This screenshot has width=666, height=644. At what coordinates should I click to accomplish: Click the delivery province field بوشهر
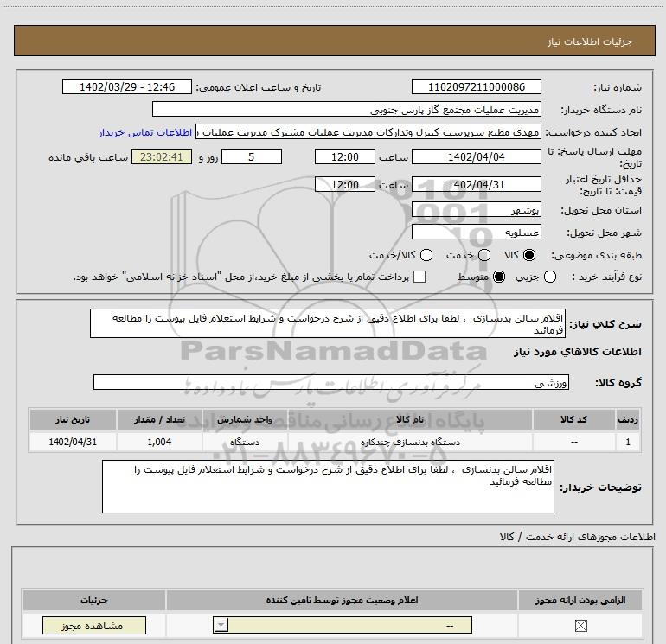(476, 209)
